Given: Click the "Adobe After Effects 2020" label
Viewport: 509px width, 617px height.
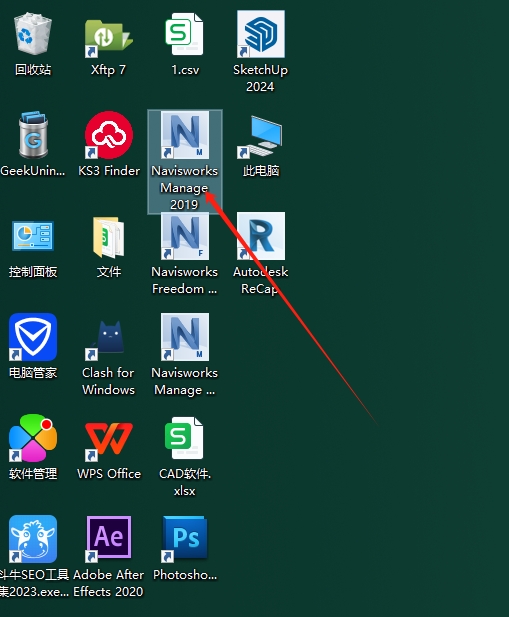Looking at the screenshot, I should pyautogui.click(x=108, y=583).
